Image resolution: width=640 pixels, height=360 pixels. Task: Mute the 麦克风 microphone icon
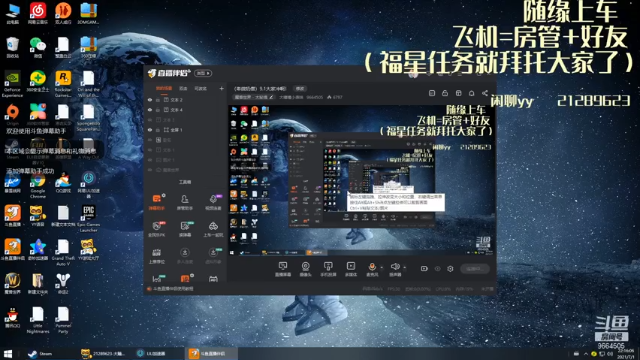tap(372, 266)
